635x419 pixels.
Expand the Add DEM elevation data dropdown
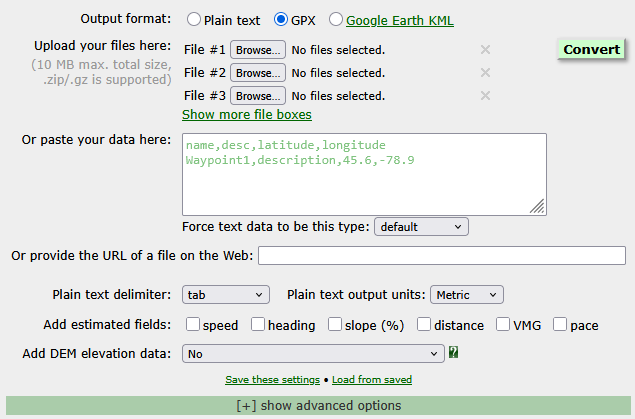(313, 354)
